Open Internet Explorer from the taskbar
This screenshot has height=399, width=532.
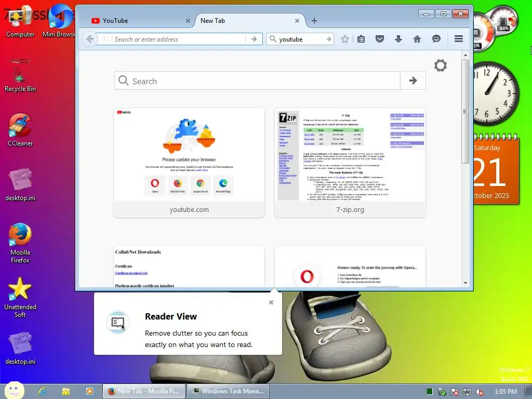click(42, 391)
